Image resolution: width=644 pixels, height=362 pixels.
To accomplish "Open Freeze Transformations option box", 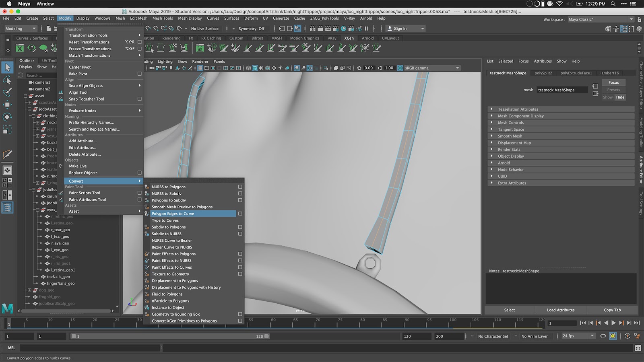I will tap(140, 49).
